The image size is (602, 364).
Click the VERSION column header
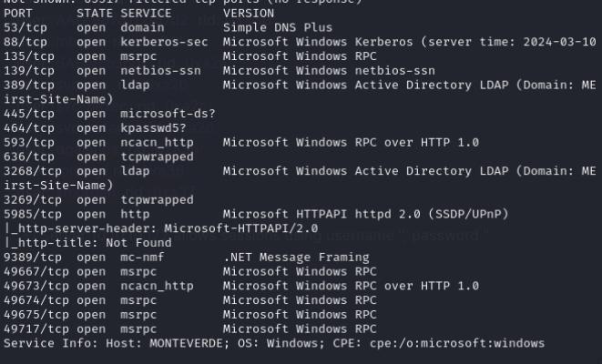click(249, 14)
